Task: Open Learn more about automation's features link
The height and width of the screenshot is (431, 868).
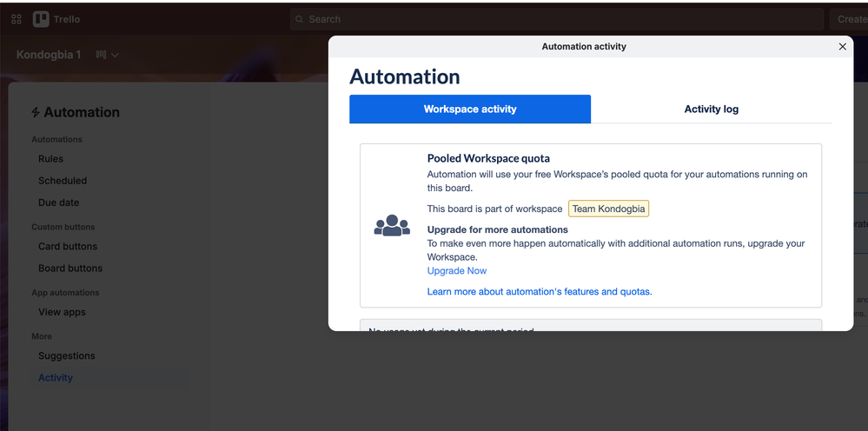Action: click(540, 292)
